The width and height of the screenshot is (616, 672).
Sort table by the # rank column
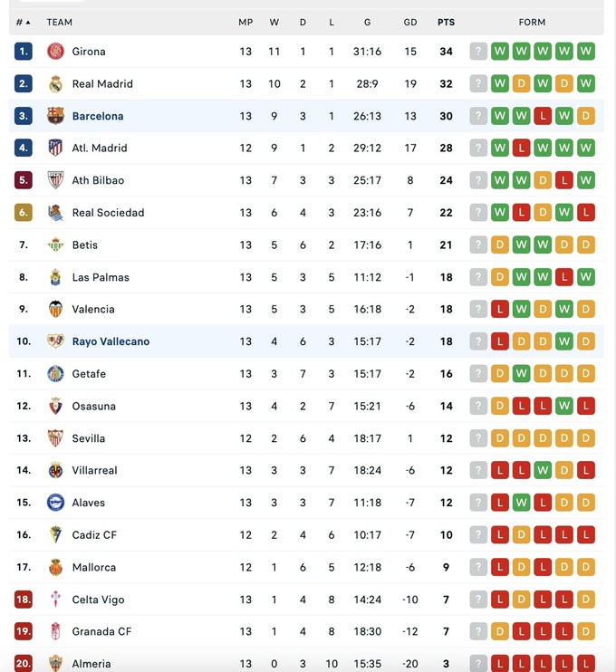[23, 22]
